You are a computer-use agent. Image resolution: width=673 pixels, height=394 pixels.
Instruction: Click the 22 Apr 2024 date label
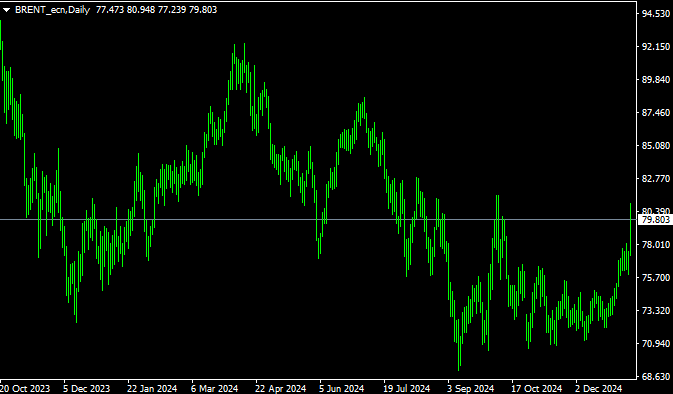[280, 388]
